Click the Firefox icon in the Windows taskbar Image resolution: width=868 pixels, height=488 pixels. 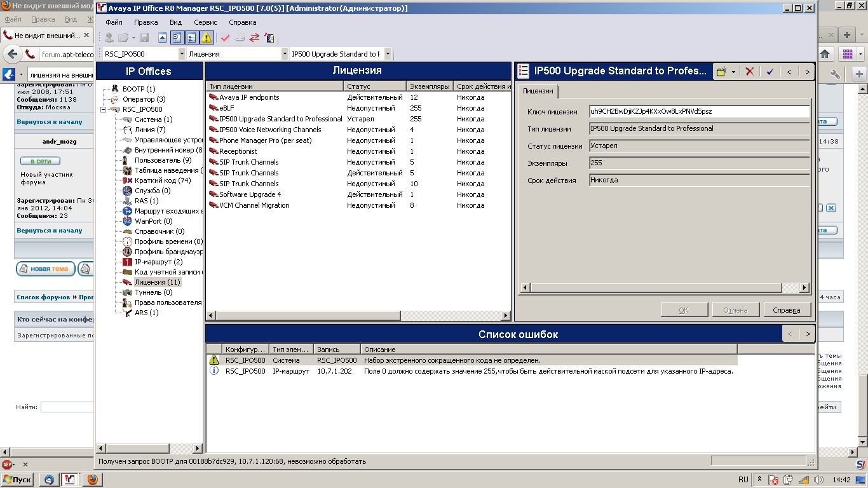93,480
